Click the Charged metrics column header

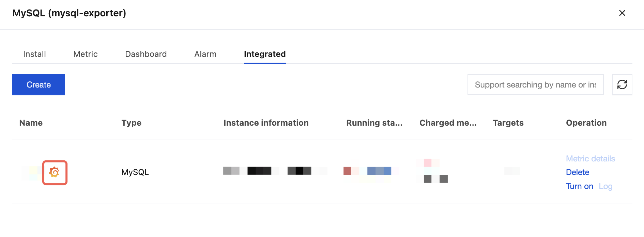tap(448, 123)
